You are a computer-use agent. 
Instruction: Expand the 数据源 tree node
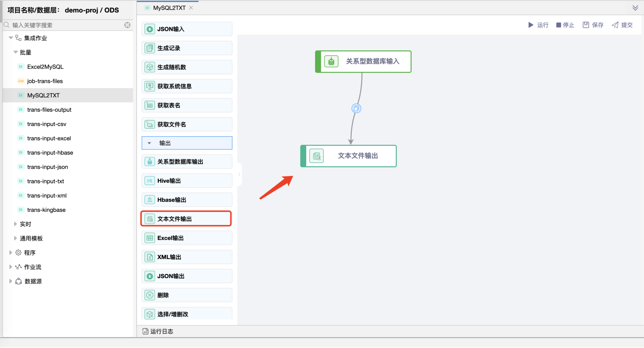point(10,281)
